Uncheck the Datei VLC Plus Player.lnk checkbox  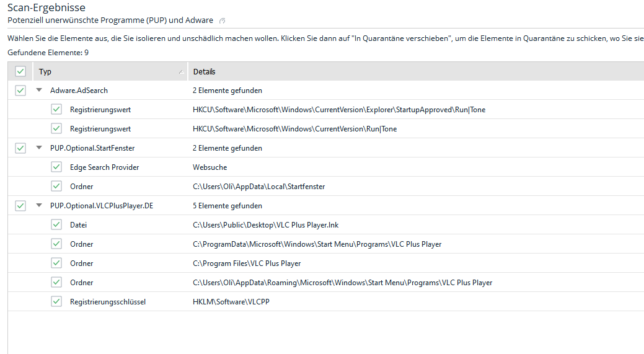(x=56, y=225)
